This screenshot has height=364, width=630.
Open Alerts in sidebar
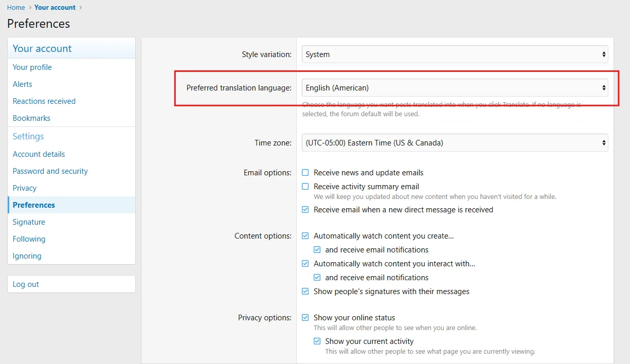pos(71,84)
